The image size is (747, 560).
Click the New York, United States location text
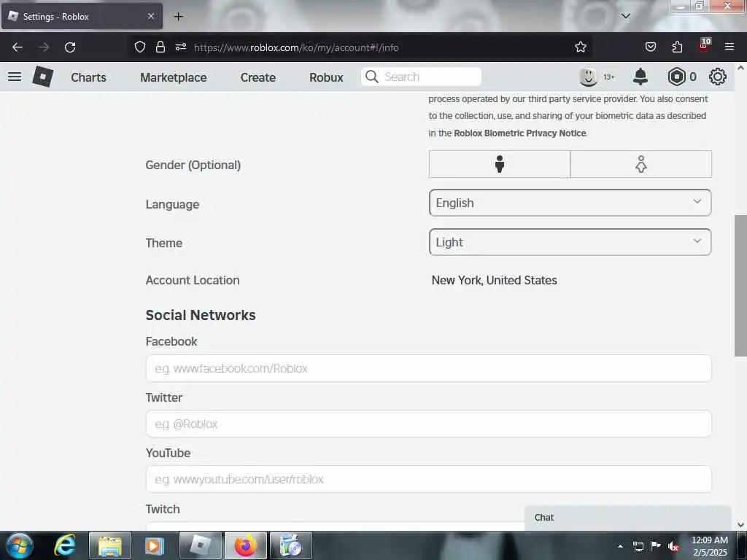click(x=494, y=281)
